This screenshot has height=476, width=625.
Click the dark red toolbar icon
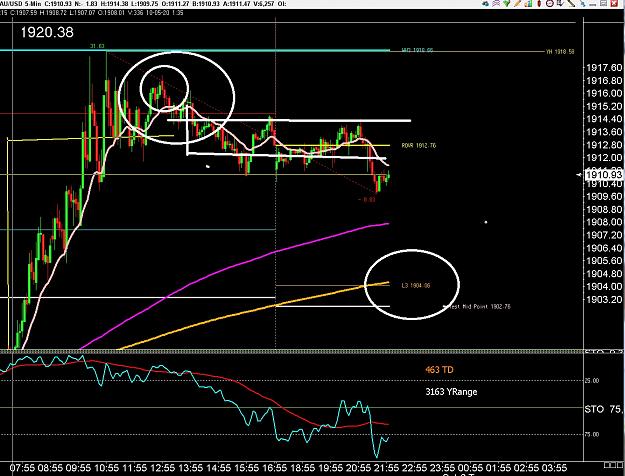coord(539,3)
